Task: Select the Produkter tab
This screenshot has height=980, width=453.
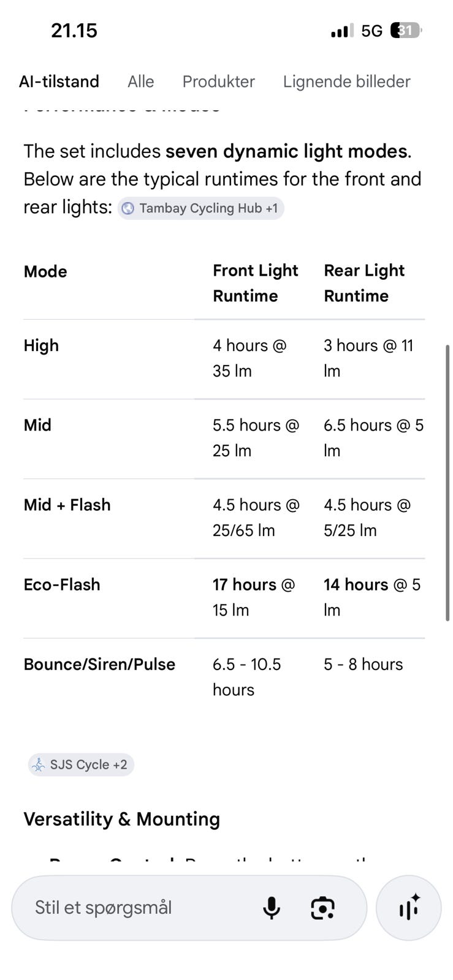Action: [x=218, y=81]
